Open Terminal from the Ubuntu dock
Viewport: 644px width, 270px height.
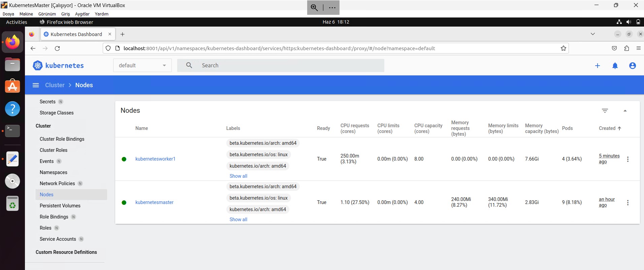pos(12,131)
